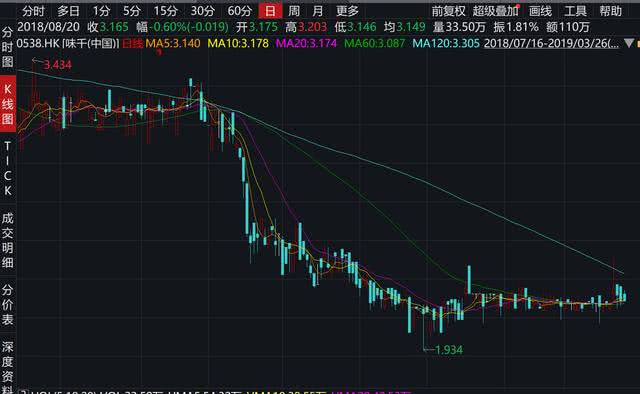Open the 前复权 adjustment option
Screen dimensions: 640x394
pyautogui.click(x=448, y=11)
